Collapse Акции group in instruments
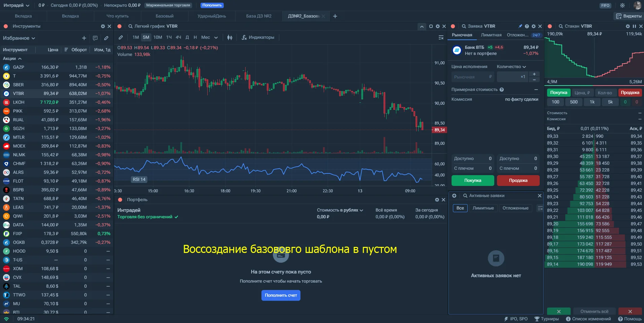This screenshot has height=323, width=644. point(12,59)
